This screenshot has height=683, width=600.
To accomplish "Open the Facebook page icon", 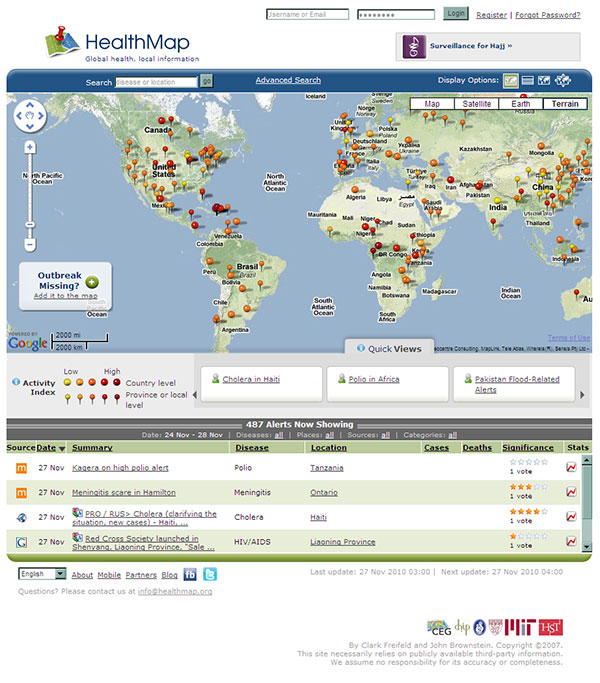I will pyautogui.click(x=190, y=575).
